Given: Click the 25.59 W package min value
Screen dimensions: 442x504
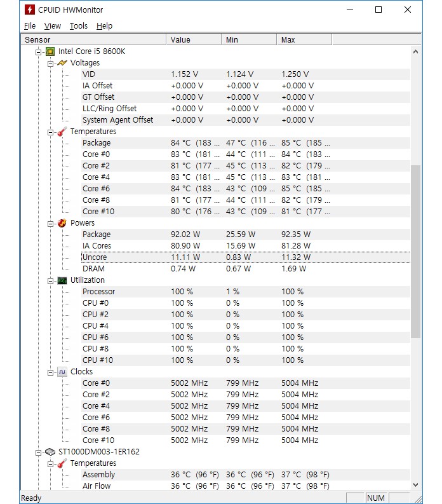Looking at the screenshot, I should 241,235.
